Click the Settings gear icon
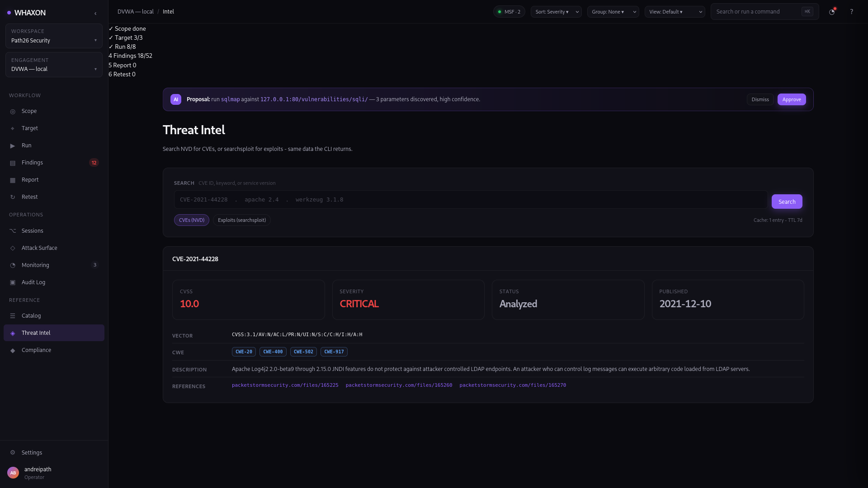 [x=13, y=453]
